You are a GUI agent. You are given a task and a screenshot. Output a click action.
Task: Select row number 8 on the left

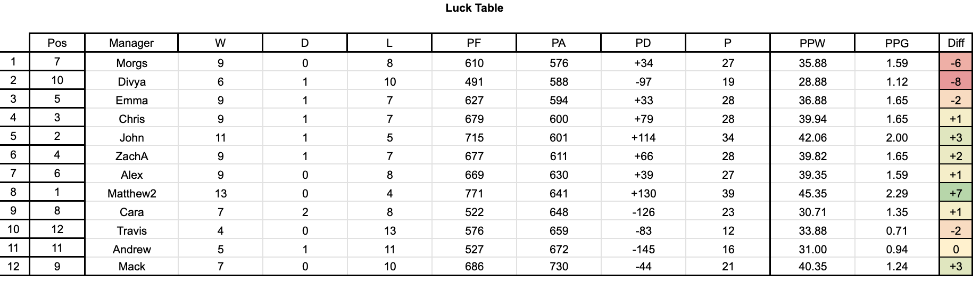click(13, 192)
